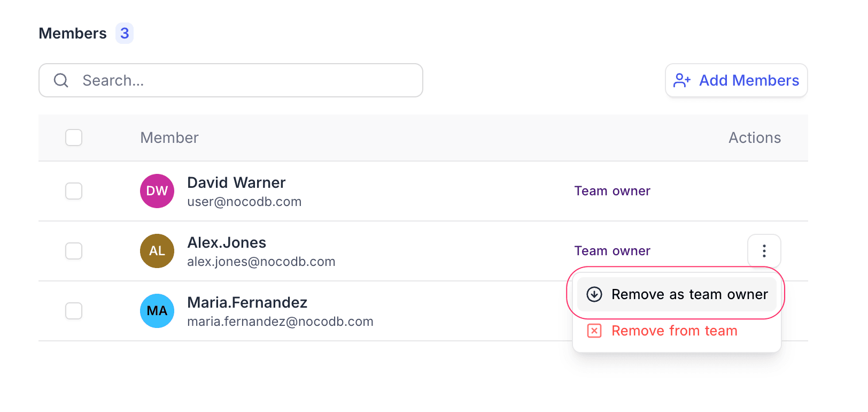Open Alex.Jones's AL avatar
This screenshot has height=412, width=868.
coord(157,251)
